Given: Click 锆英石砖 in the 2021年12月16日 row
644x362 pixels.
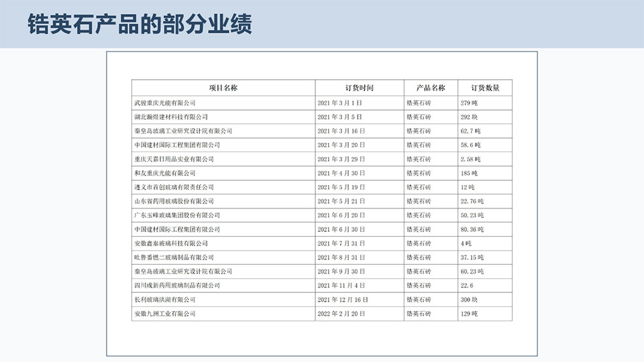Looking at the screenshot, I should tap(419, 300).
